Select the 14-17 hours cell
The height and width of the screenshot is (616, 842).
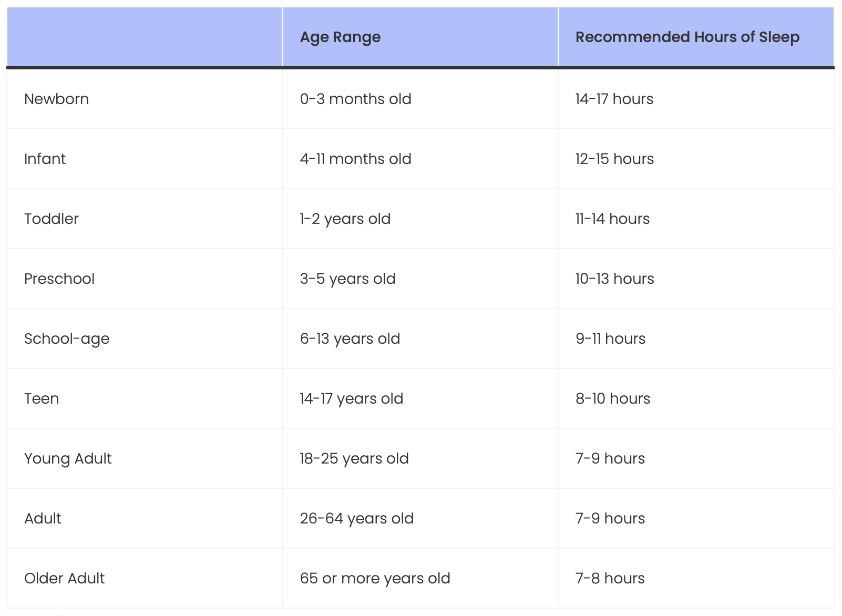[x=614, y=99]
